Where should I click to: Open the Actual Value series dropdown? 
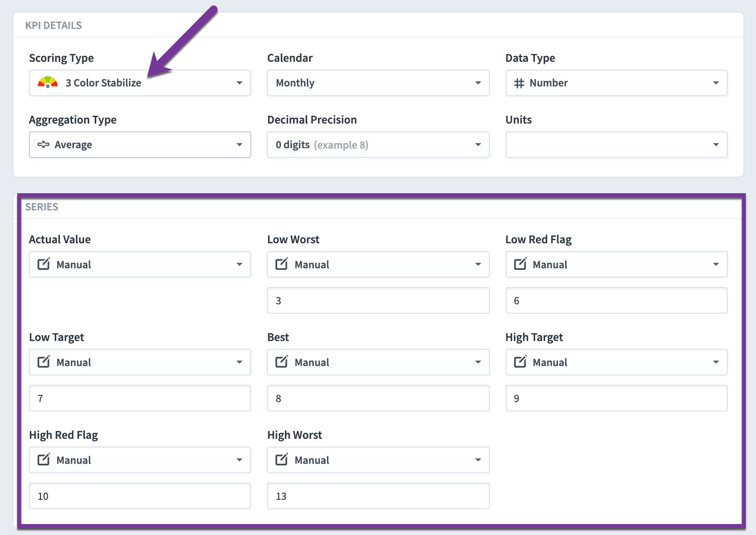[x=140, y=264]
